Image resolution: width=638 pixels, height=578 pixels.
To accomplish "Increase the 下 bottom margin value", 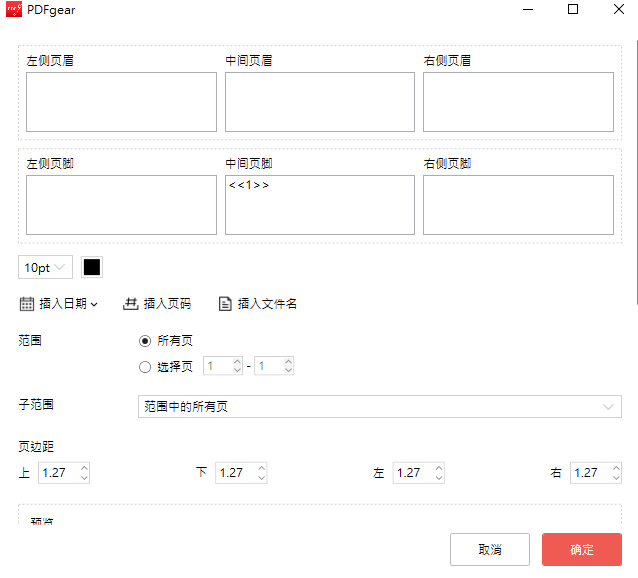I will click(x=262, y=468).
